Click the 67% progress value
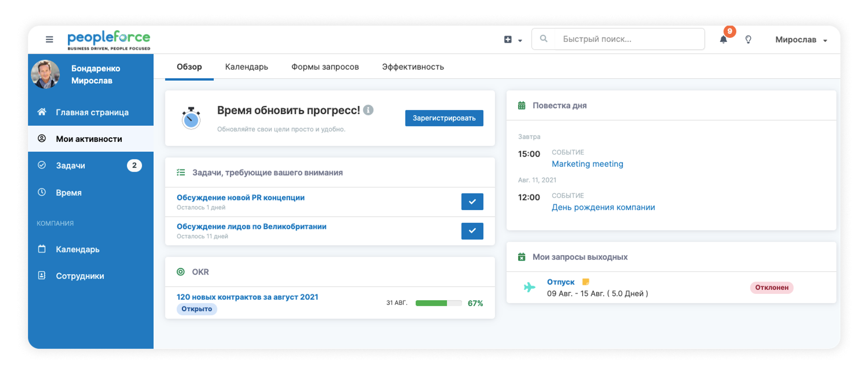The image size is (868, 378). 475,303
